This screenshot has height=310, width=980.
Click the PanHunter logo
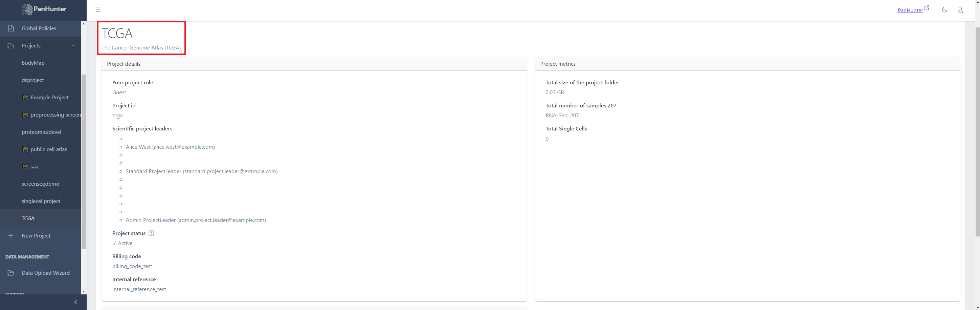coord(44,9)
